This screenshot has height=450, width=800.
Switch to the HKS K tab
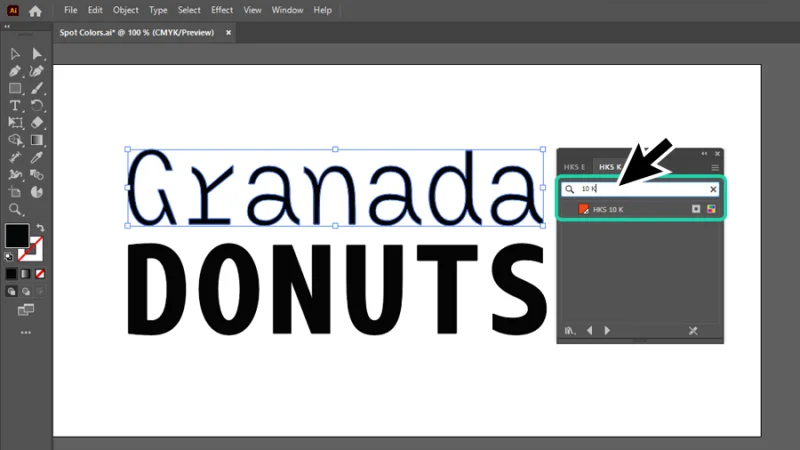pos(610,167)
